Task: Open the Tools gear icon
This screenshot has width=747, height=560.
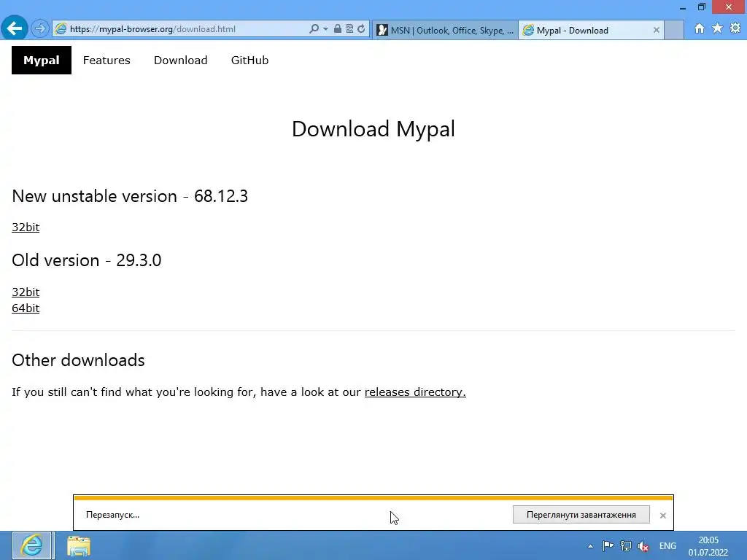Action: (x=735, y=28)
